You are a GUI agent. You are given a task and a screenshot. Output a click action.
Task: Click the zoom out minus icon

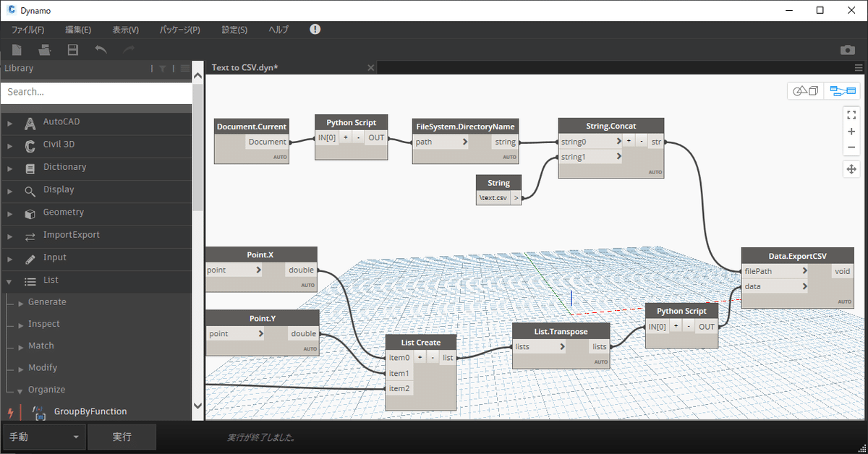click(851, 147)
